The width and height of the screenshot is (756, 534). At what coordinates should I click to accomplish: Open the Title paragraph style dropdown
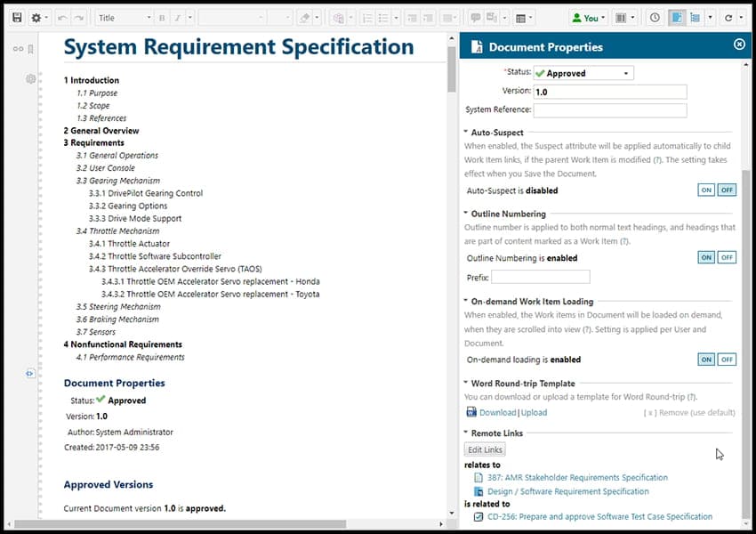click(x=124, y=18)
